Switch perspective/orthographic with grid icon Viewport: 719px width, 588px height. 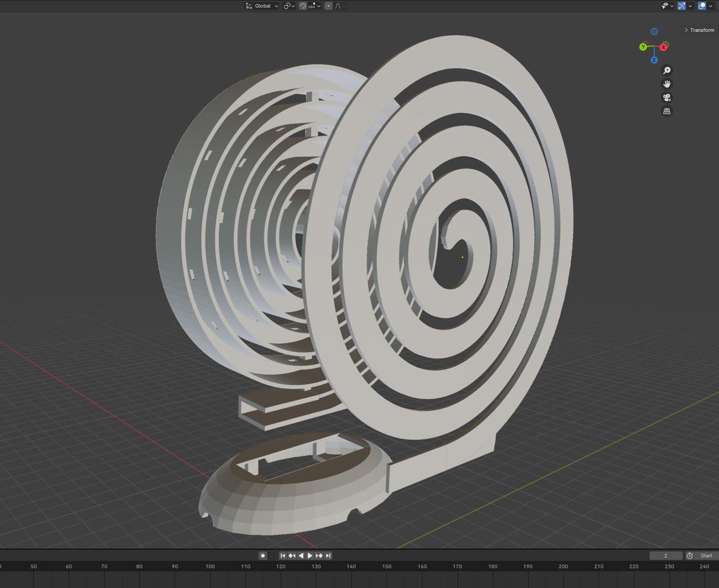tap(667, 111)
